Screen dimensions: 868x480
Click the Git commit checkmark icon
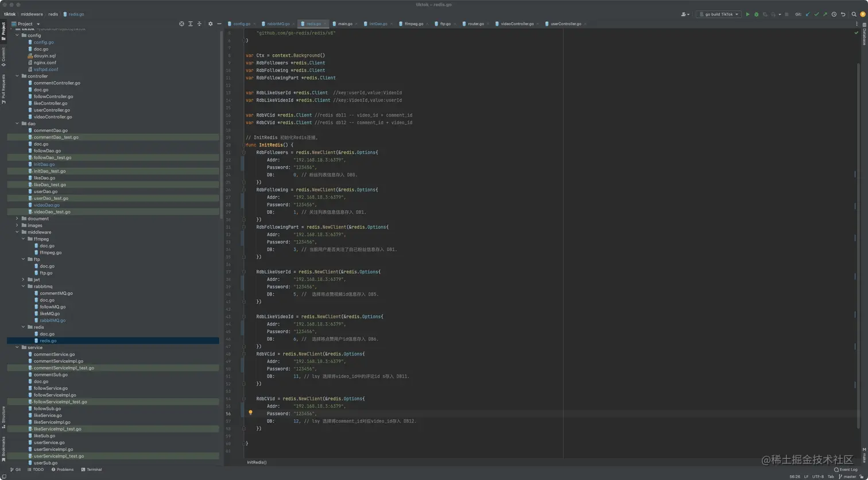point(816,14)
